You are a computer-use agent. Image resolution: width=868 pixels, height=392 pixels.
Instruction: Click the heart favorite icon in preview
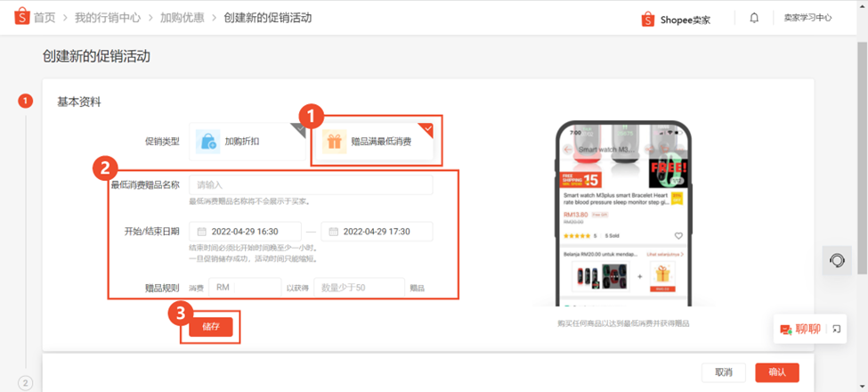click(678, 236)
